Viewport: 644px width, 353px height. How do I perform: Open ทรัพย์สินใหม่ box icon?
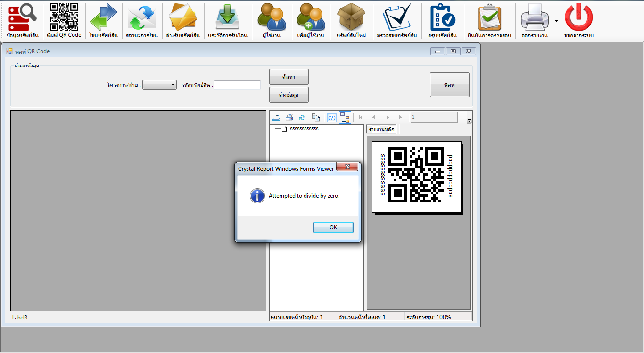coord(351,21)
